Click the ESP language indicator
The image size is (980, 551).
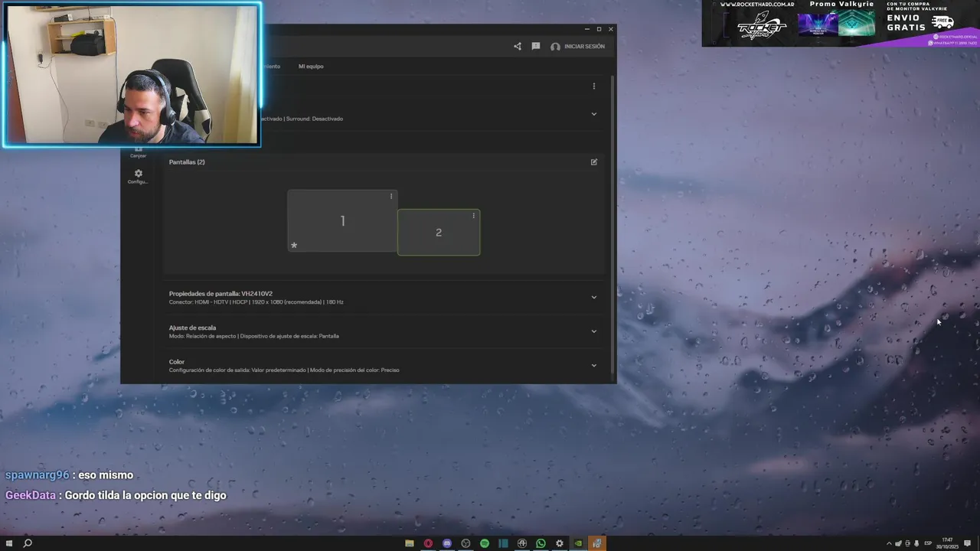point(929,543)
